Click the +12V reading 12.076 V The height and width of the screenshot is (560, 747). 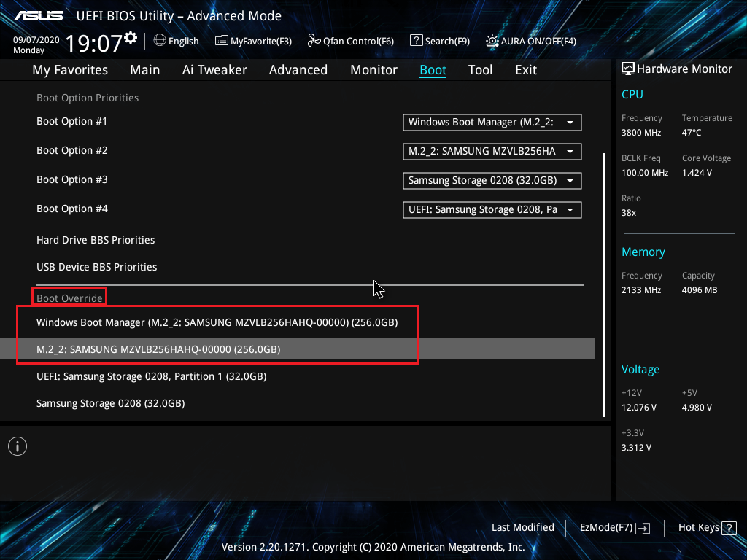[x=639, y=408]
